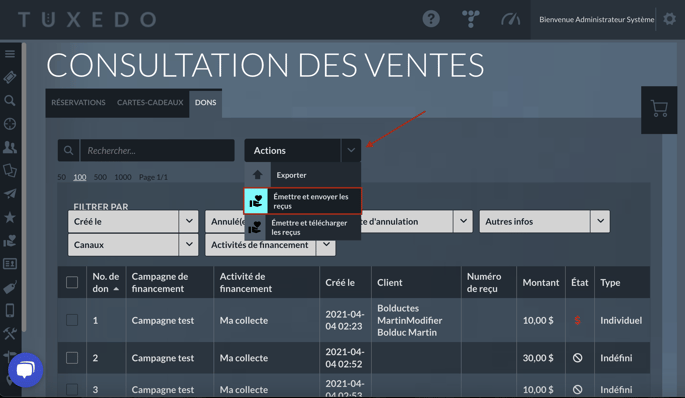Sort by Montant column header
This screenshot has width=685, height=398.
(x=540, y=283)
